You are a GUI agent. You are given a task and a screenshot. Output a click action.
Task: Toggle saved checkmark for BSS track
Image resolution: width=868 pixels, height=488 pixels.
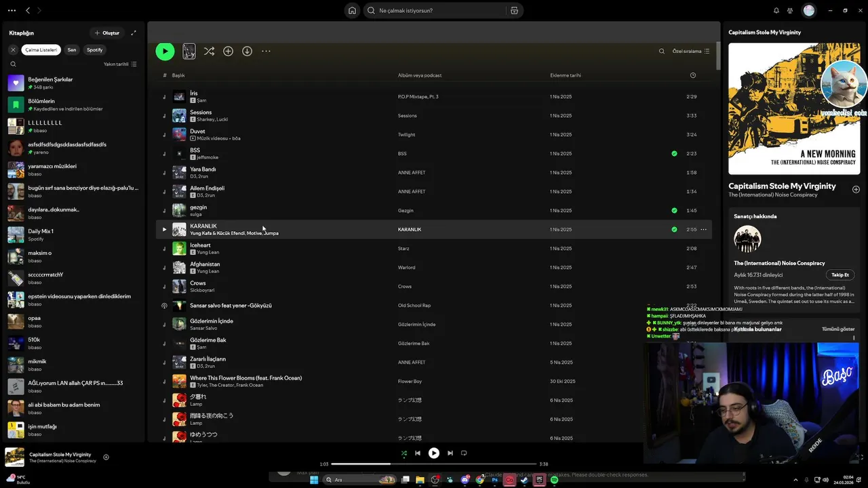pos(674,153)
